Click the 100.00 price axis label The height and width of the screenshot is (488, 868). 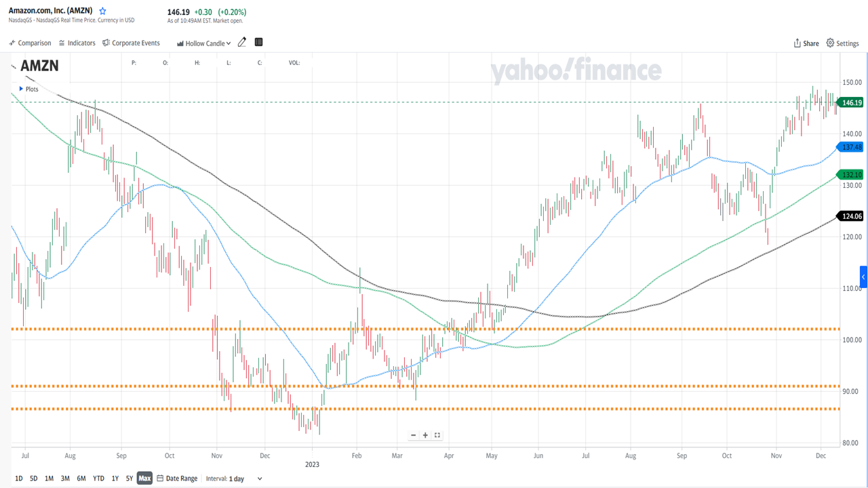click(852, 340)
